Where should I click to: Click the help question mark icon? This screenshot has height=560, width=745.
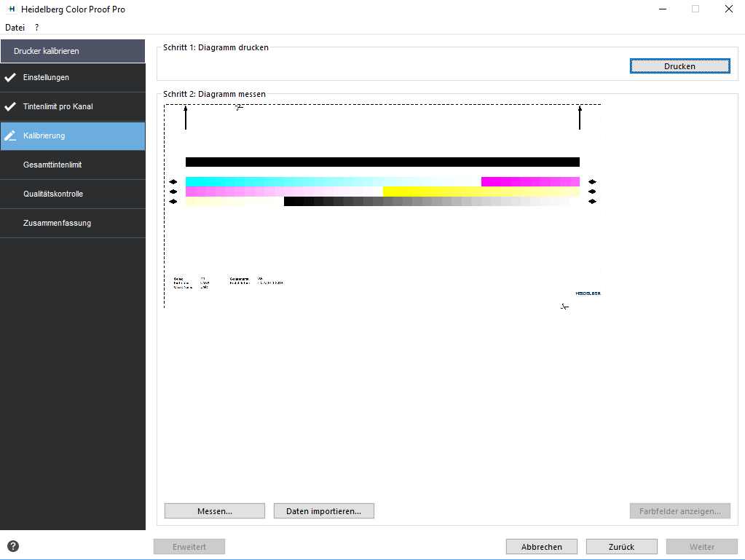tap(13, 546)
